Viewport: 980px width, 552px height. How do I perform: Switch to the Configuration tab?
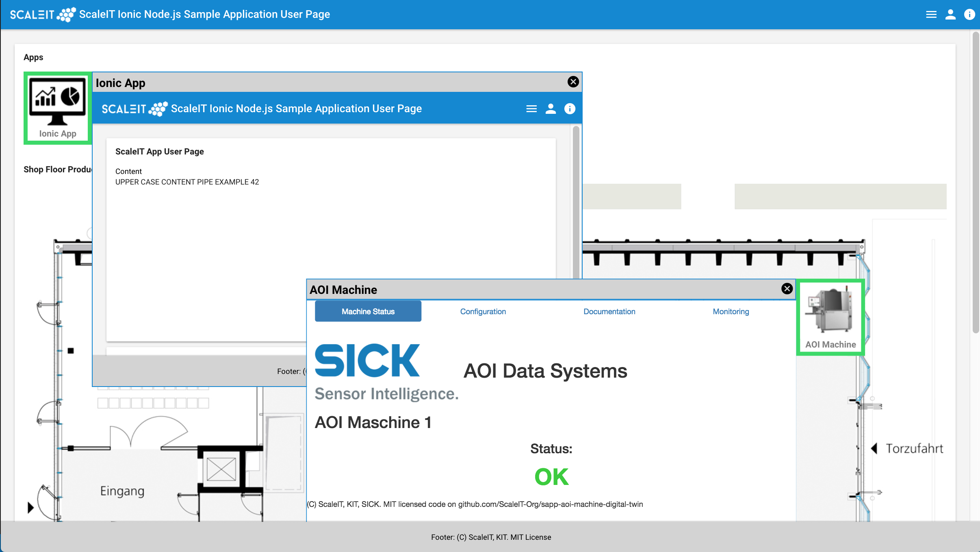[483, 311]
